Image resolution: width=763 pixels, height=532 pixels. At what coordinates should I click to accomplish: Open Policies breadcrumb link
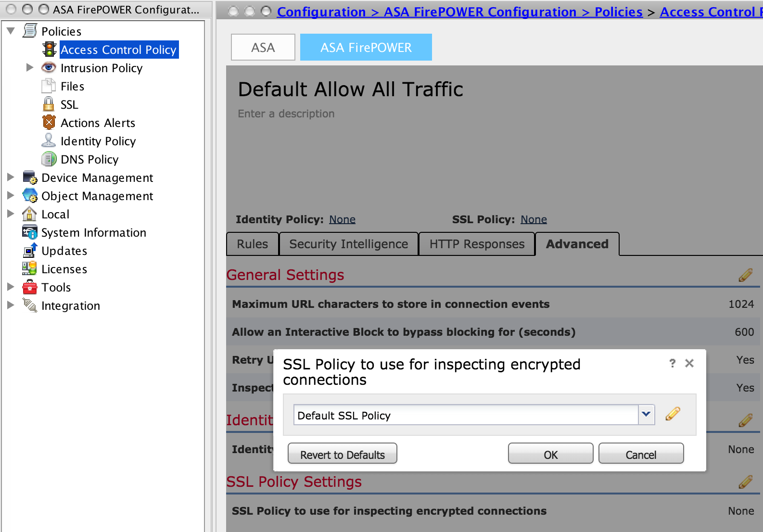coord(619,12)
